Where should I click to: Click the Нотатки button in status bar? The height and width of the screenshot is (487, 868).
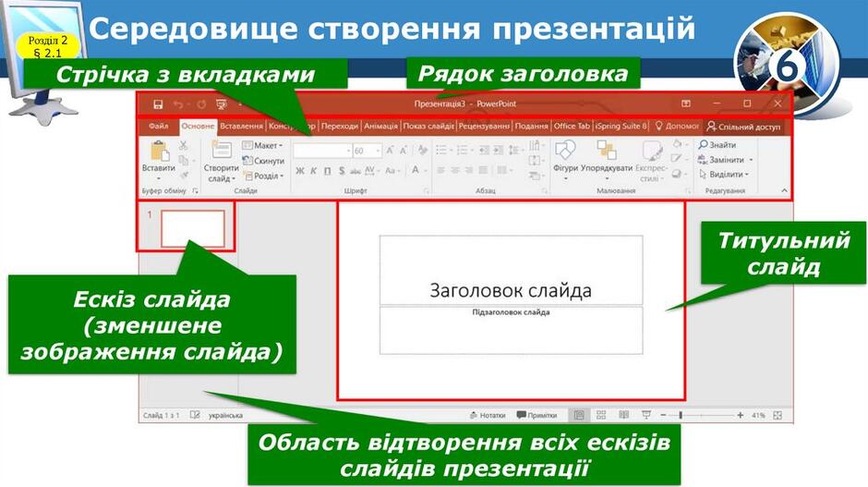click(x=488, y=415)
